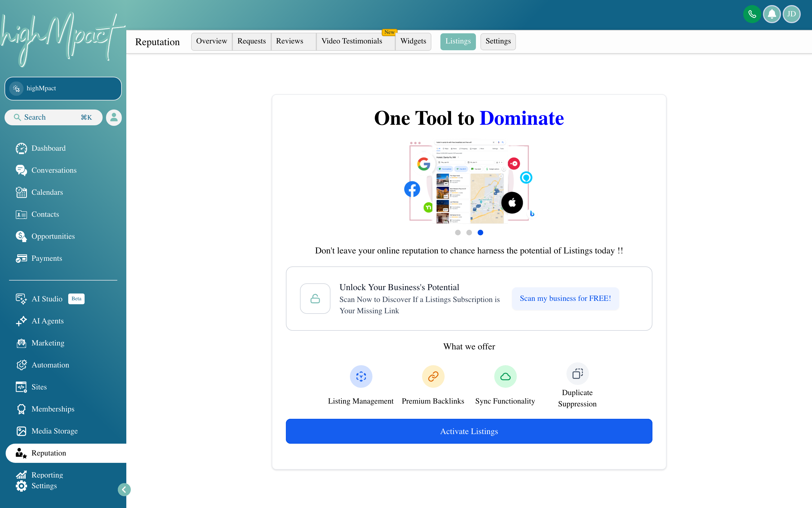
Task: Click the Sites label in sidebar
Action: [x=39, y=387]
